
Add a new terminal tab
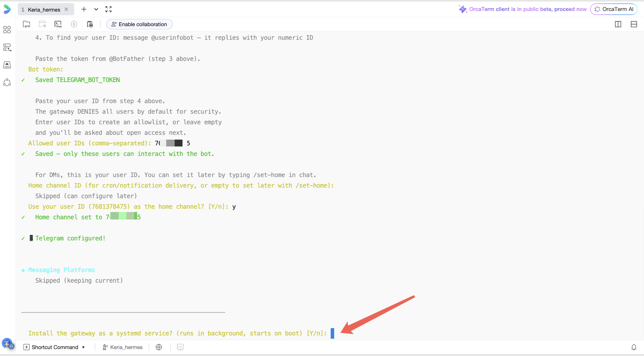point(84,9)
